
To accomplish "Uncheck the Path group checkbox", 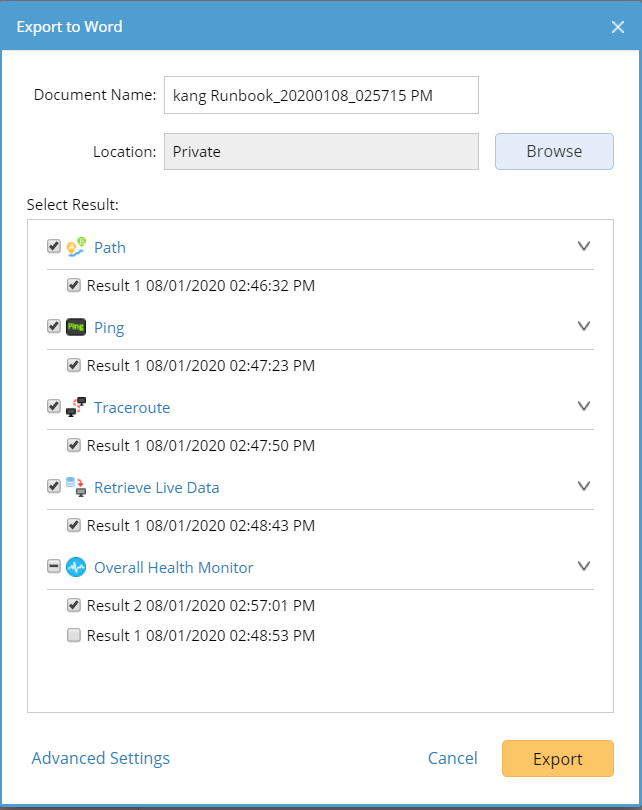I will coord(54,246).
